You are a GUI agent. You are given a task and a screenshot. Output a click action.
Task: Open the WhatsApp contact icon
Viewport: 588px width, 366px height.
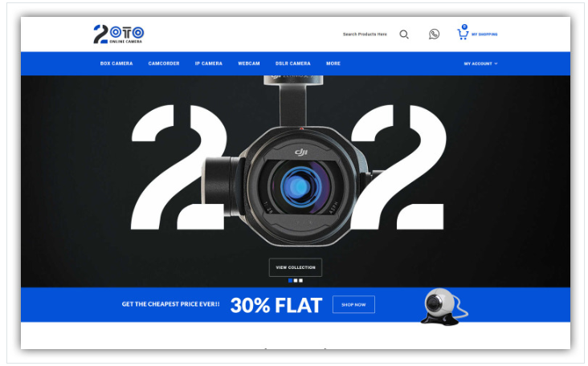coord(435,35)
